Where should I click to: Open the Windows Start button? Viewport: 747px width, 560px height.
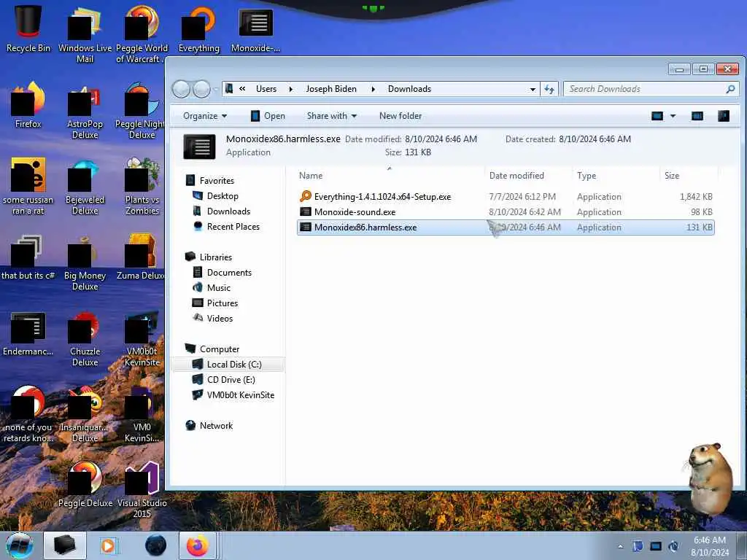[x=20, y=545]
